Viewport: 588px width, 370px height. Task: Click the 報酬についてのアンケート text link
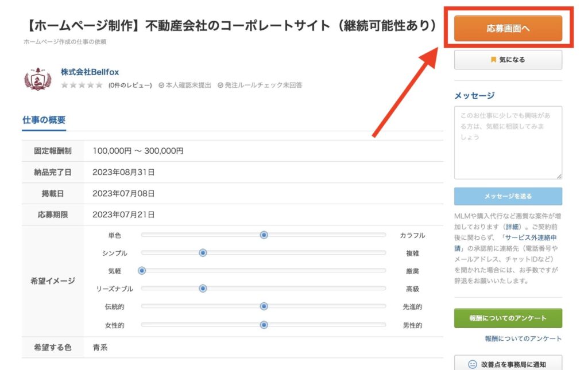(523, 339)
